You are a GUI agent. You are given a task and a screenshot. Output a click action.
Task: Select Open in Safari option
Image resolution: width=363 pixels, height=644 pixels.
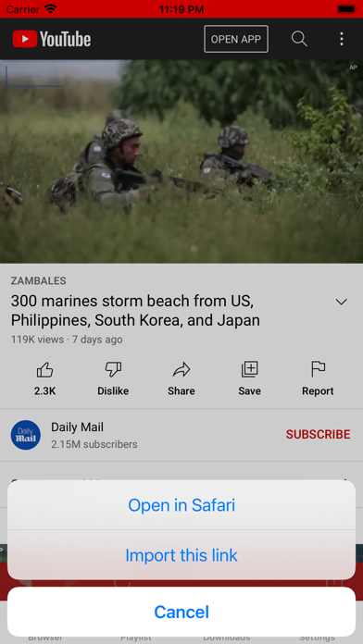click(x=181, y=505)
